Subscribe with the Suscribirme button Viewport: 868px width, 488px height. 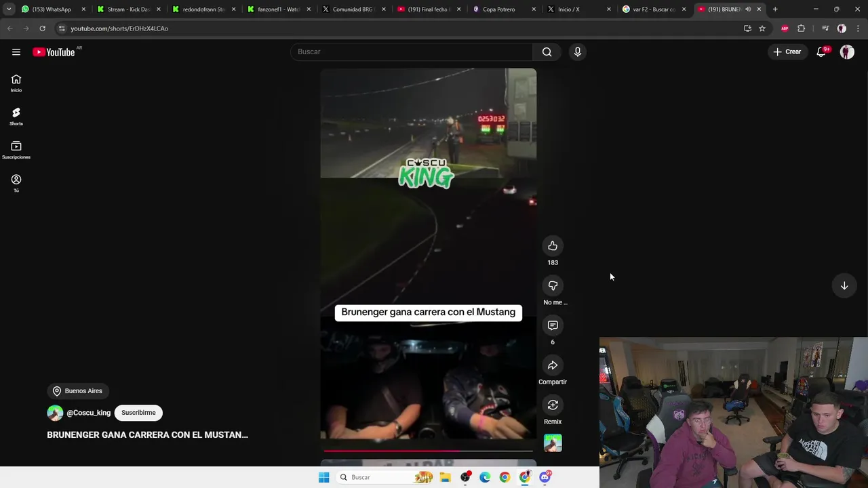click(x=138, y=413)
